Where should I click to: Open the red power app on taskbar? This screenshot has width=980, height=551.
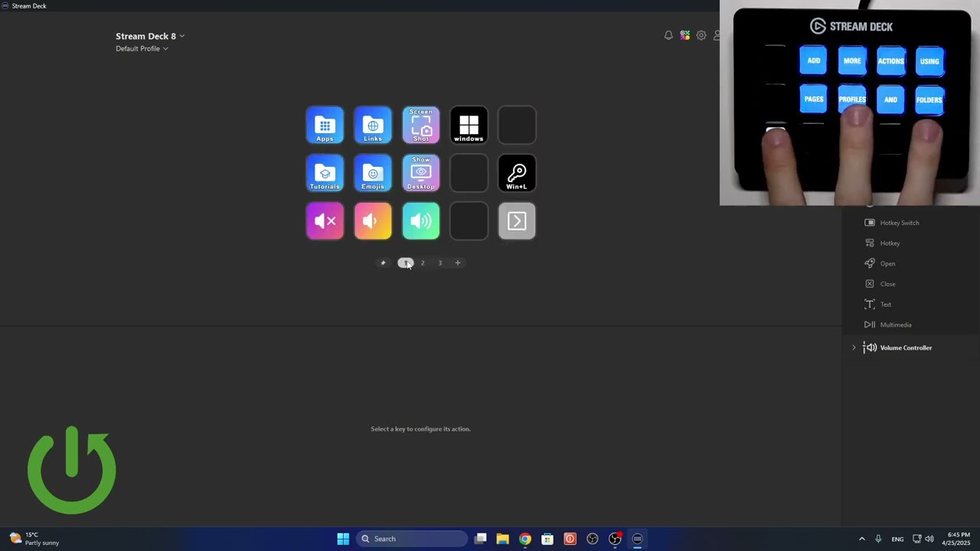point(570,539)
